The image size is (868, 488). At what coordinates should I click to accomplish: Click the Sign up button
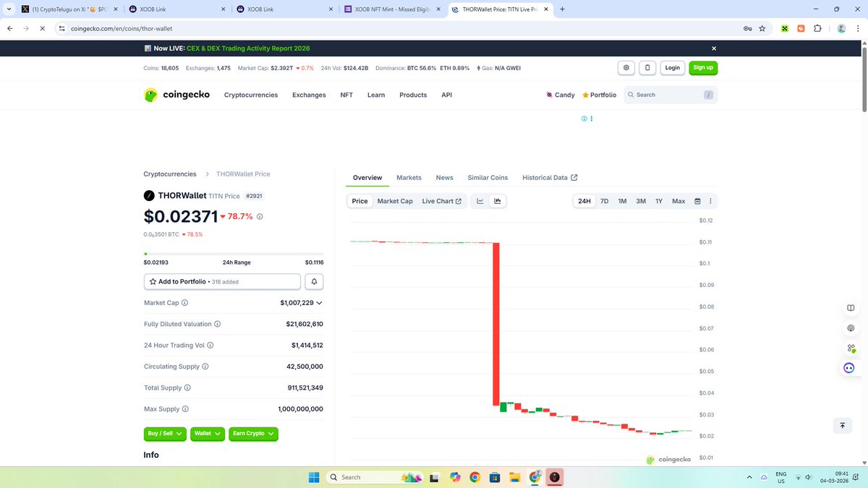click(703, 68)
